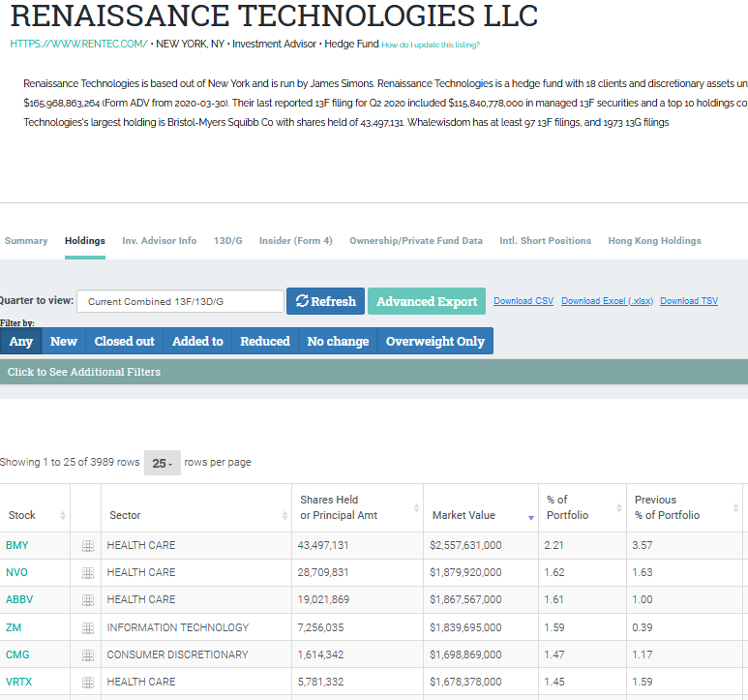
Task: Filter holdings by Added to
Action: [x=197, y=341]
